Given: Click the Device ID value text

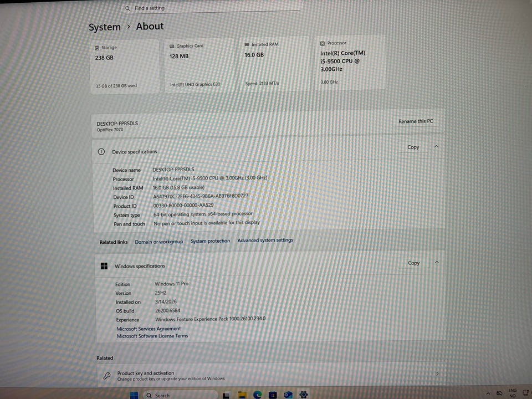Looking at the screenshot, I should coord(201,196).
